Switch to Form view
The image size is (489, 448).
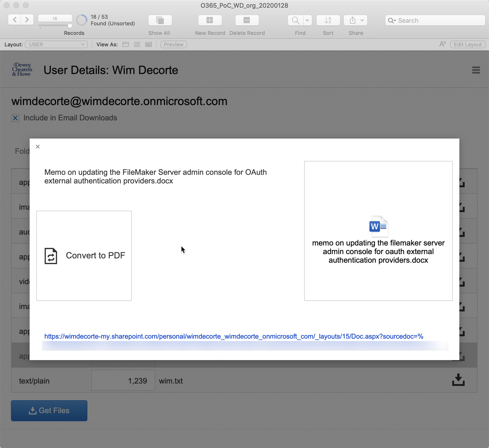[x=125, y=44]
